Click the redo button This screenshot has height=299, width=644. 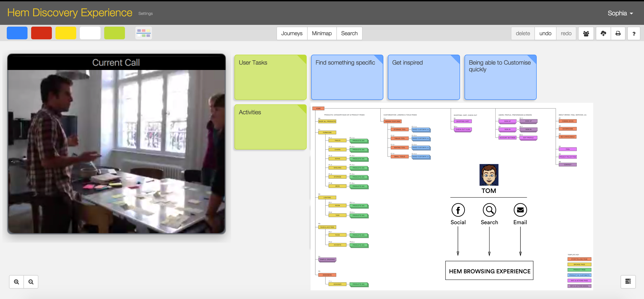click(566, 33)
